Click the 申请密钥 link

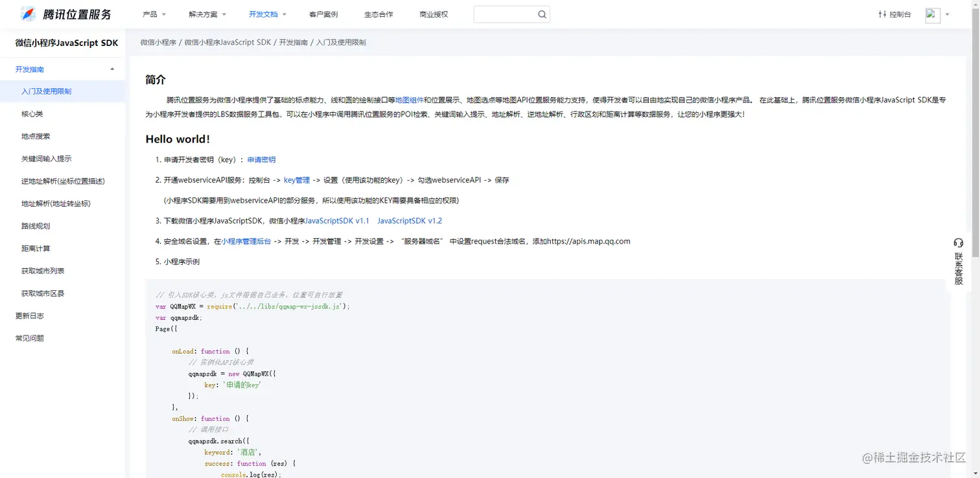point(261,159)
